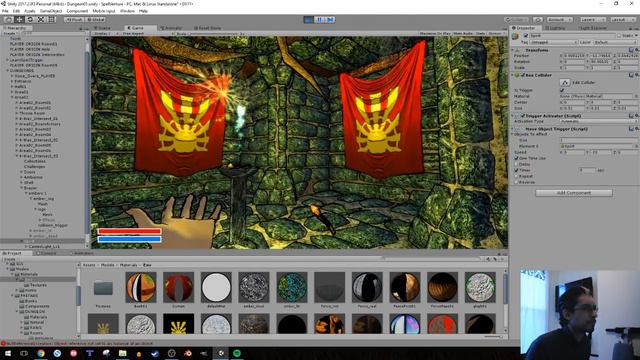This screenshot has width=640, height=360.
Task: Open the Layout dropdown
Action: [x=622, y=20]
